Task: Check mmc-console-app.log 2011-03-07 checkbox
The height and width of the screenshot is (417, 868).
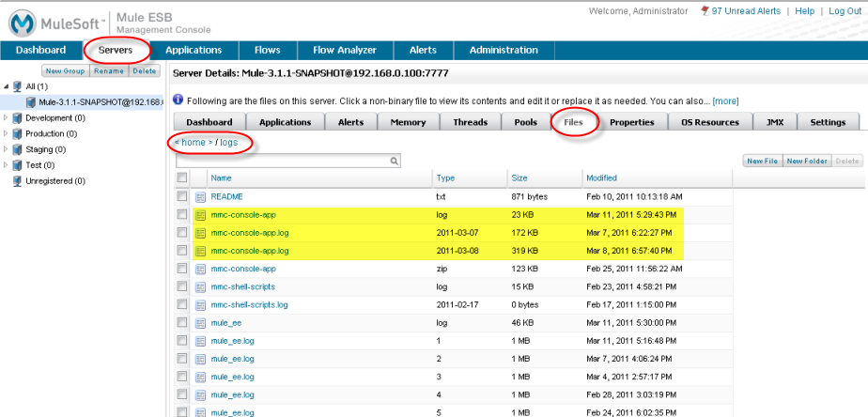Action: pos(181,233)
